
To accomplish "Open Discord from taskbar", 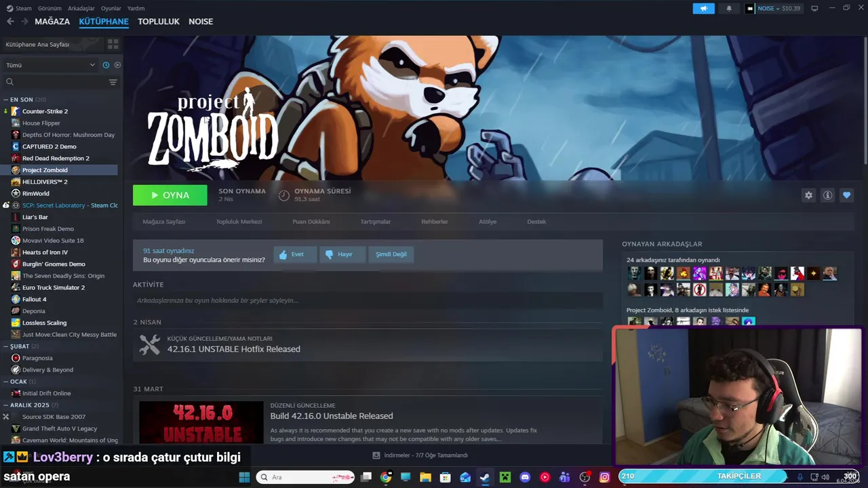I will click(524, 477).
